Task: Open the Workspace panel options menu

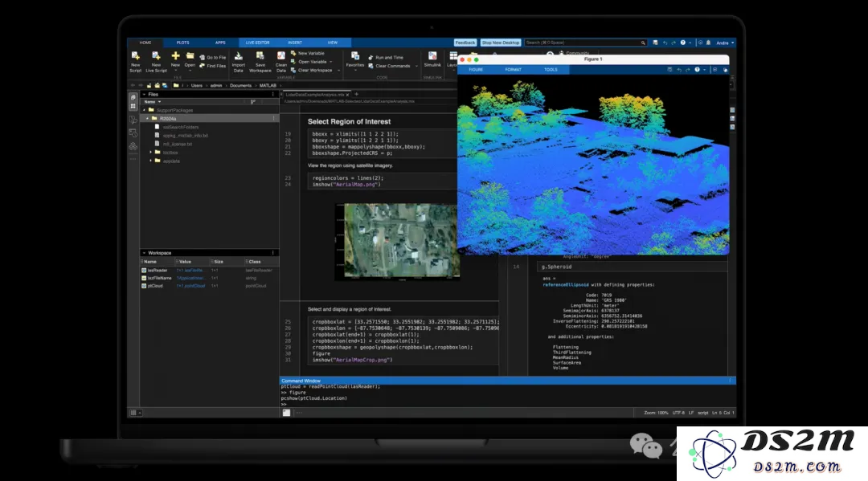Action: (273, 253)
